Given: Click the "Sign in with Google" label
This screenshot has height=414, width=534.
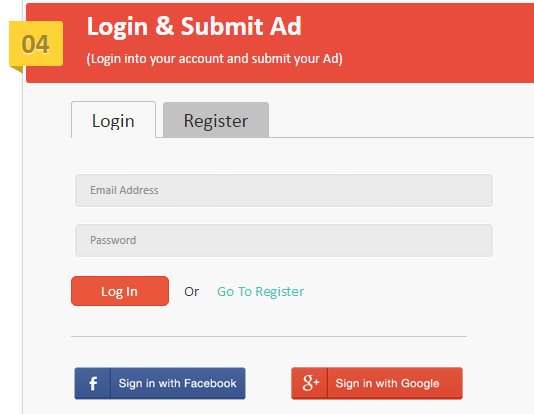Looking at the screenshot, I should (x=388, y=383).
